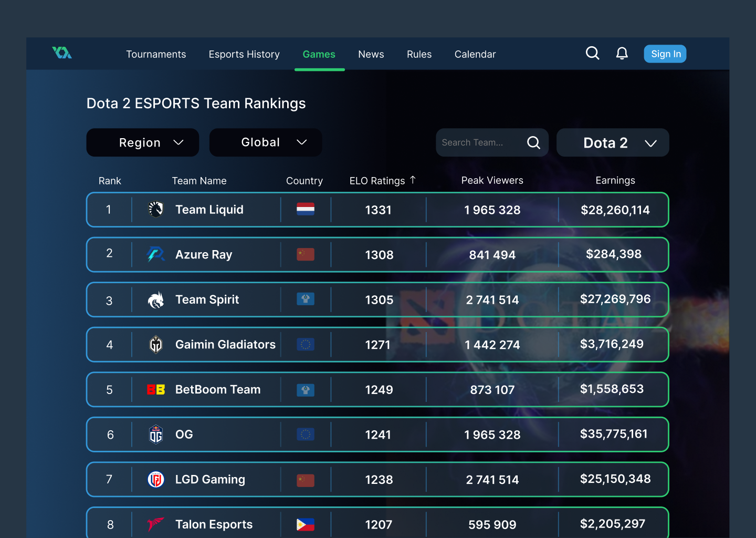This screenshot has width=756, height=538.
Task: Click peak viewers 841 494
Action: 492,255
